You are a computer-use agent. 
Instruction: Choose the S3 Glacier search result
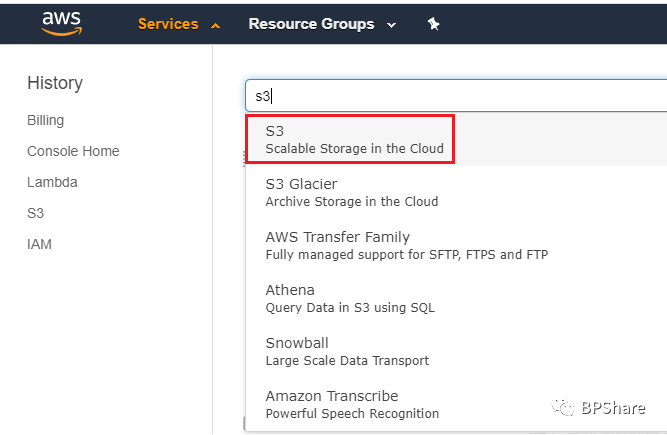tap(351, 192)
